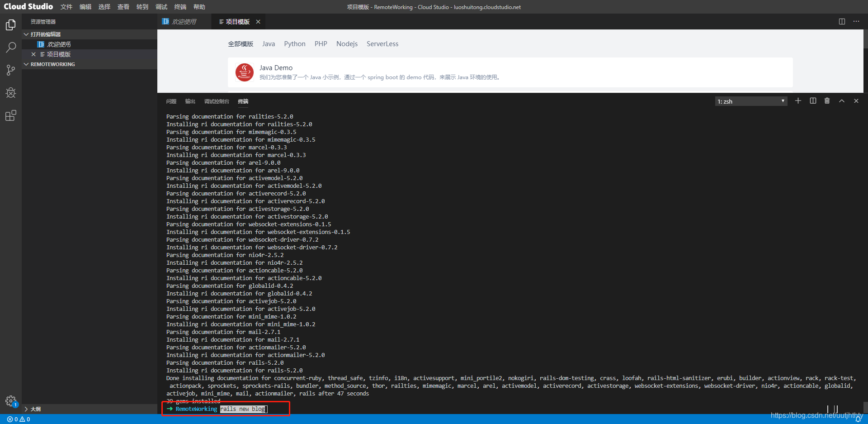The height and width of the screenshot is (424, 868).
Task: Click the terminal command 'rails new blog'
Action: (243, 409)
